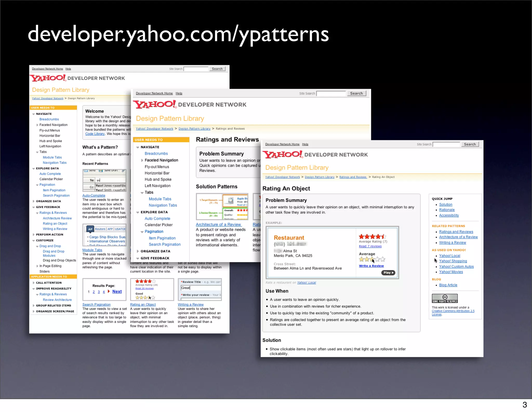Collapse CUSTOMIZE section in back window sidebar

coord(34,241)
